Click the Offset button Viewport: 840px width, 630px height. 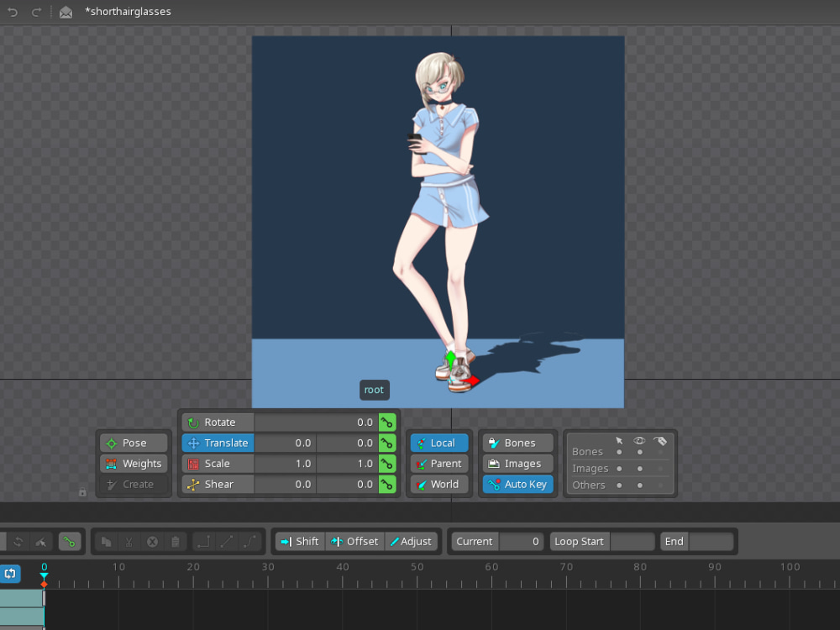354,541
